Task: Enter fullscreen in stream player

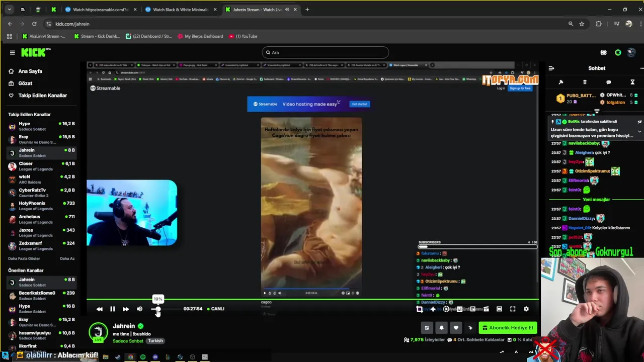Action: click(513, 309)
